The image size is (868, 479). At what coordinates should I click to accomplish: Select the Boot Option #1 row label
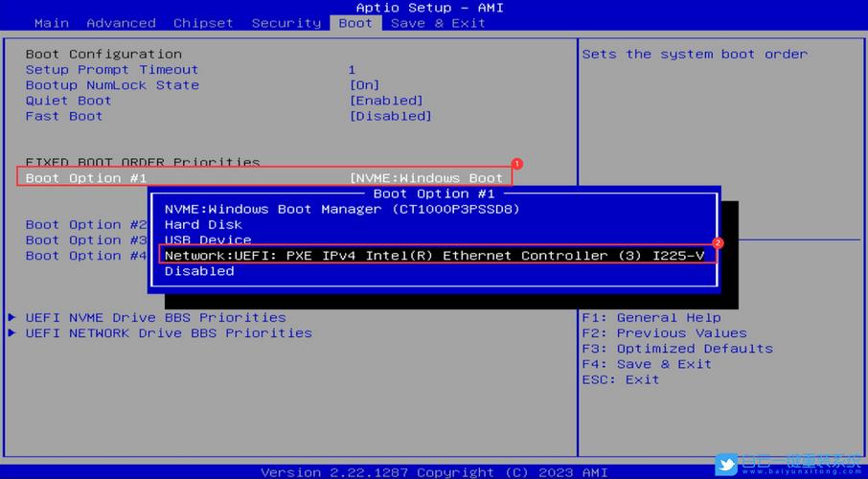click(86, 178)
